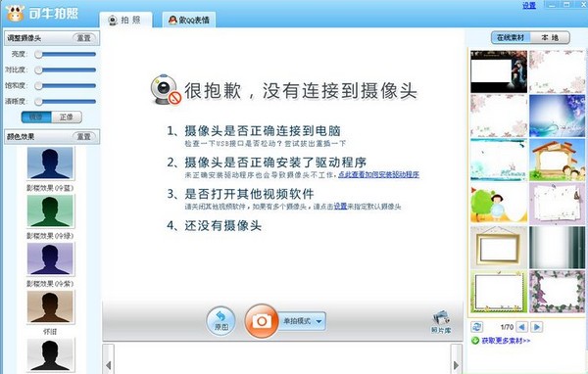This screenshot has height=374, width=588.
Task: Choose the green stamp-border frame
Action: click(x=499, y=292)
